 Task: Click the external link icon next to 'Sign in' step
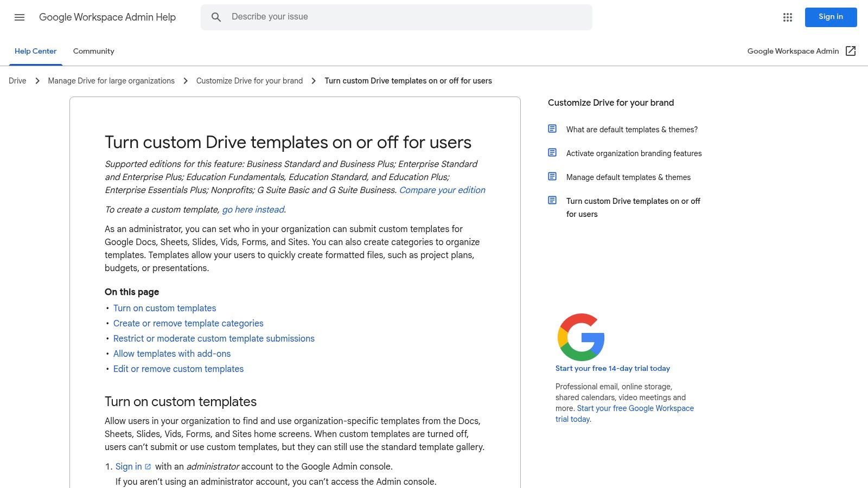pos(148,466)
